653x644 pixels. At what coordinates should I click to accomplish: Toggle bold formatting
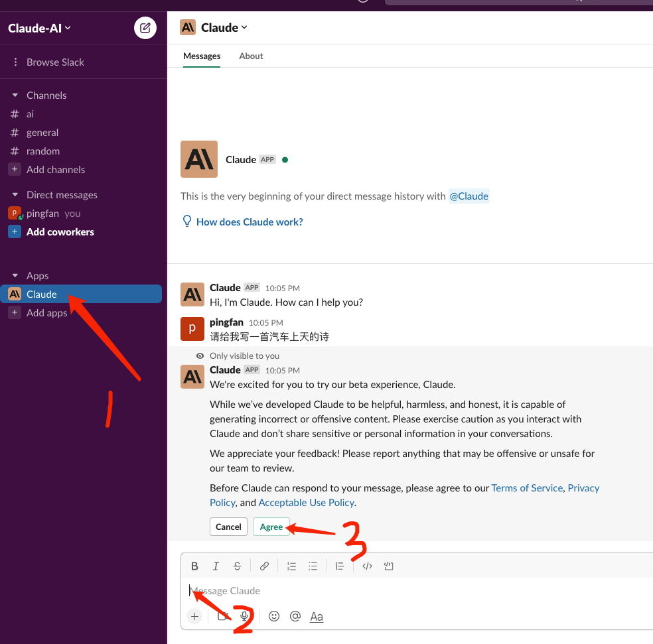tap(194, 566)
